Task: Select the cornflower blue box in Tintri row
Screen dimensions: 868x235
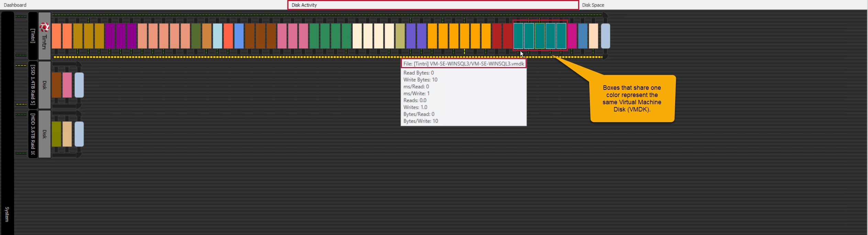Action: (x=239, y=36)
